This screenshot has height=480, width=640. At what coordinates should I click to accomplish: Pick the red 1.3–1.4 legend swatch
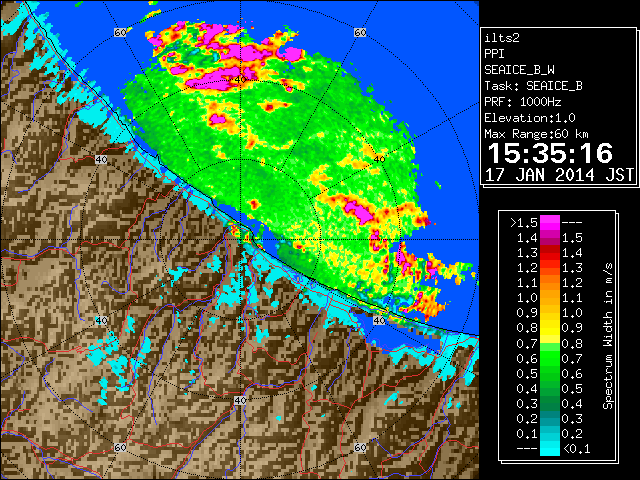tap(550, 253)
